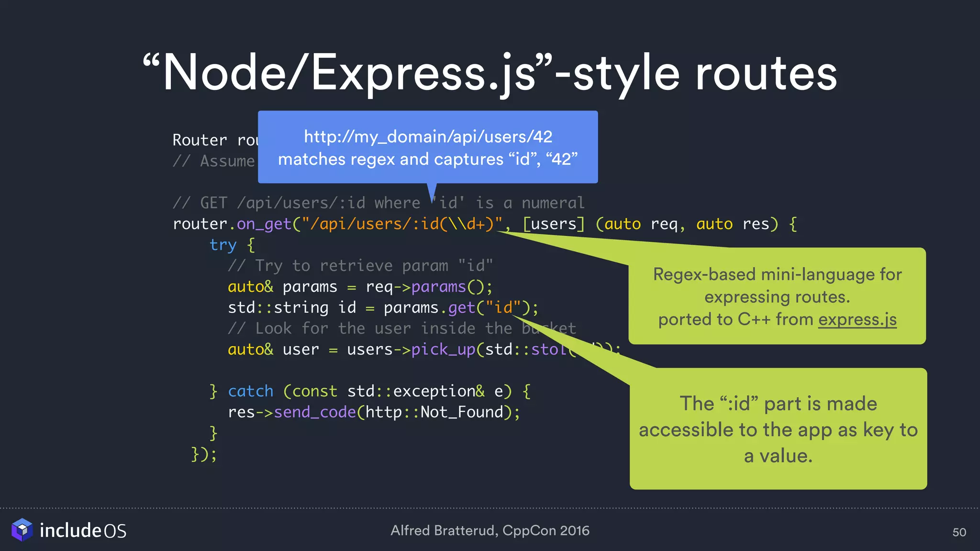Screen dimensions: 980x551
Task: Click the catch keyword in the code
Action: (x=250, y=391)
